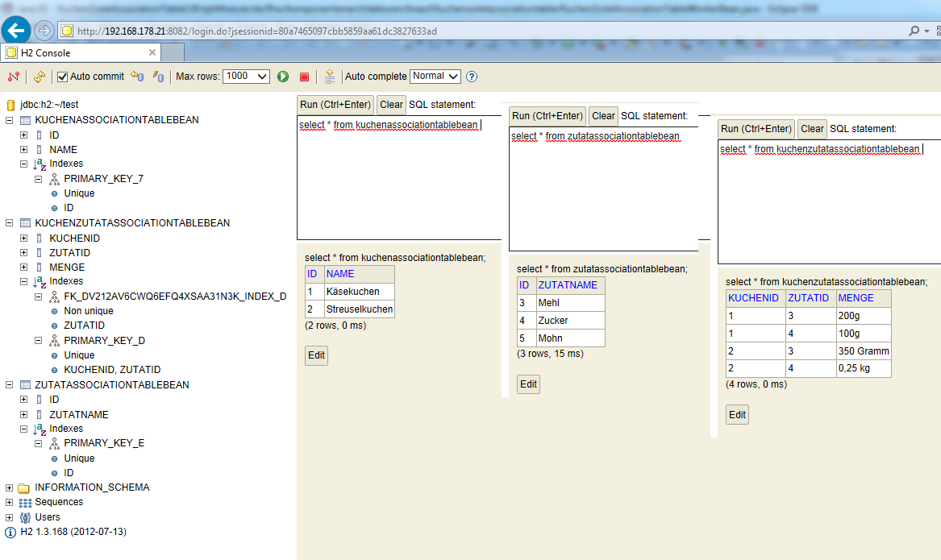
Task: Click the ZUTATNAME column in tree
Action: (78, 415)
